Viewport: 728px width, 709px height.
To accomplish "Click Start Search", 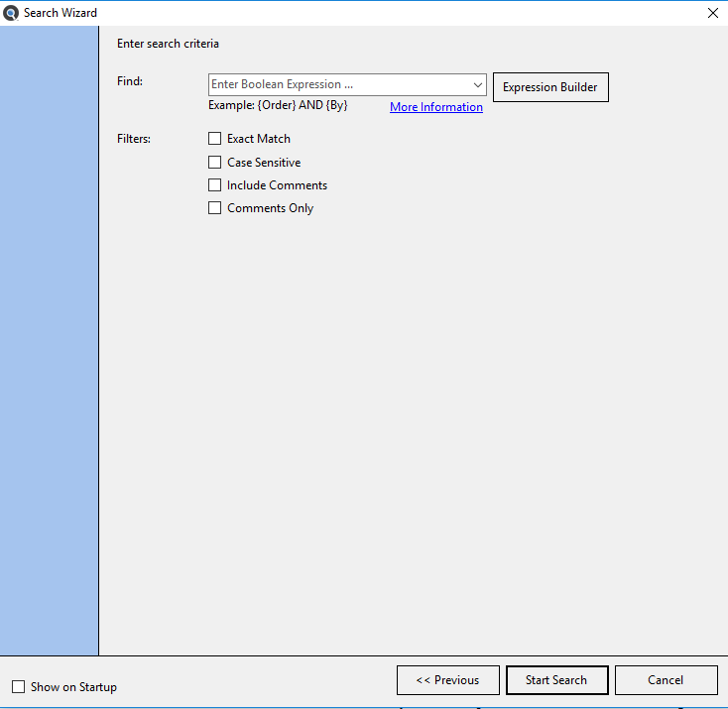I will [556, 680].
